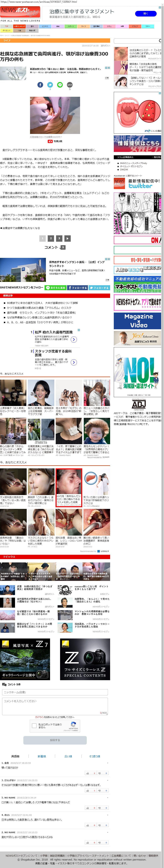Click Facebook フォローする button

point(77,288)
